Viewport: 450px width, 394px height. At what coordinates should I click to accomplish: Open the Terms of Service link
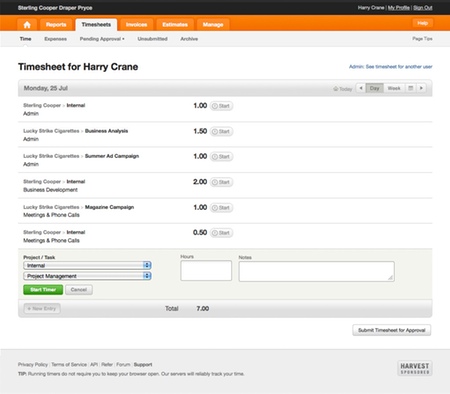tap(69, 365)
